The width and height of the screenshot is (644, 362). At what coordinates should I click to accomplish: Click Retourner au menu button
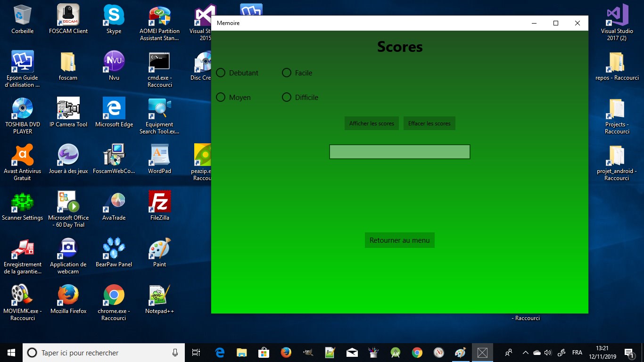[399, 240]
